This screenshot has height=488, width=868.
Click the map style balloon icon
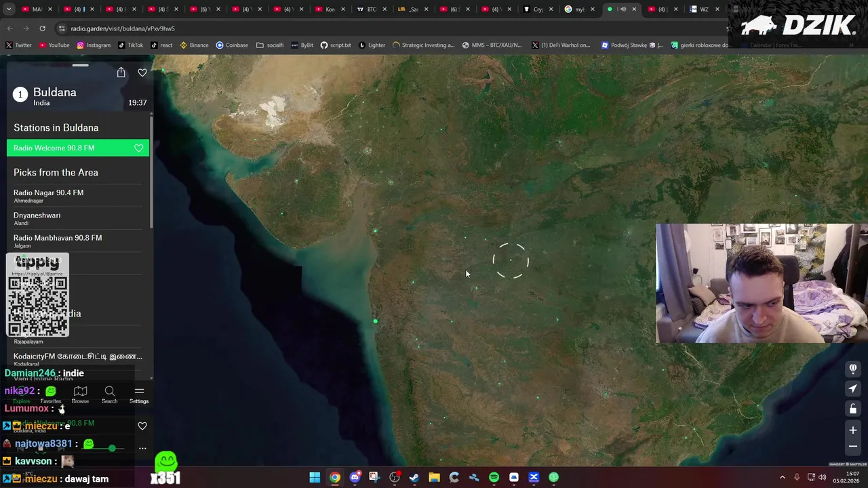[x=853, y=369]
